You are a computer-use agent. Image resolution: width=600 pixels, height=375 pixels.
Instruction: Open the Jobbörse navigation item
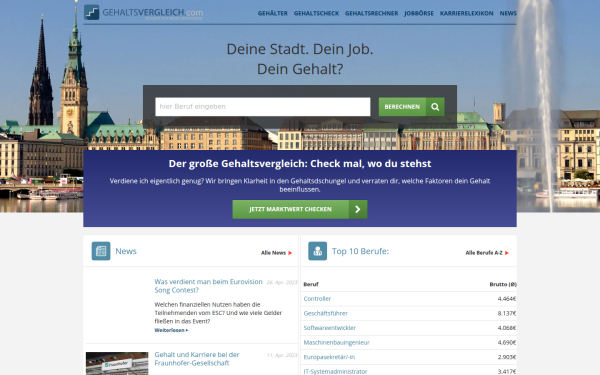(419, 13)
